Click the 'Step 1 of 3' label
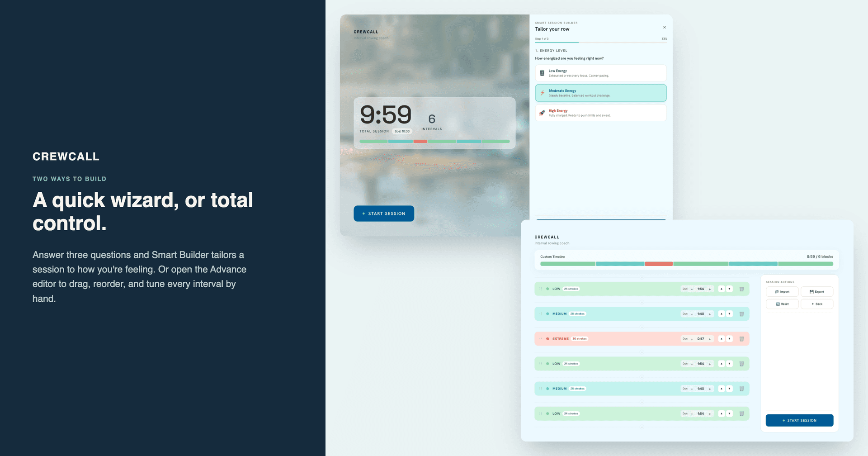 pos(542,39)
